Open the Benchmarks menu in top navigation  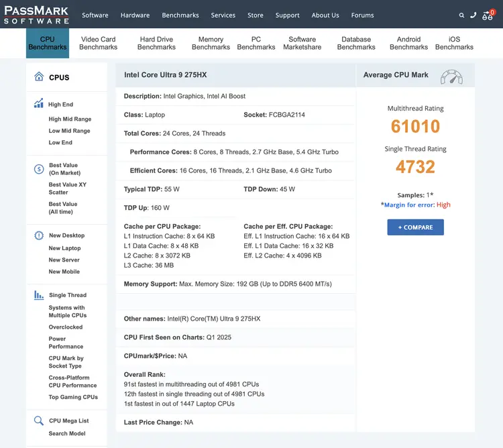pyautogui.click(x=180, y=15)
